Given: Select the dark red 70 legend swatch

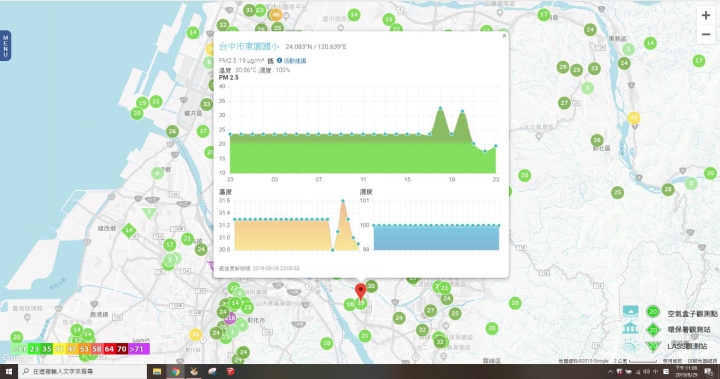Looking at the screenshot, I should pos(122,349).
